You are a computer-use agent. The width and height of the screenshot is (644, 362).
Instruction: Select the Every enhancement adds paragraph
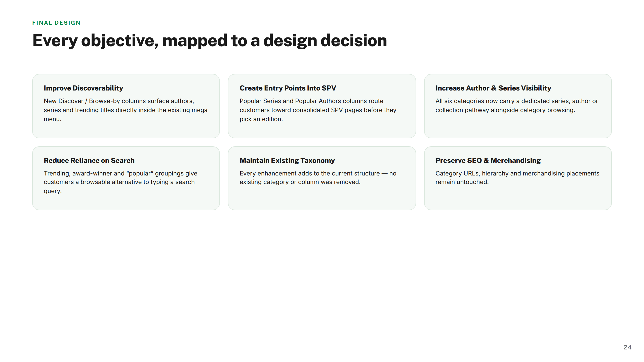click(318, 177)
